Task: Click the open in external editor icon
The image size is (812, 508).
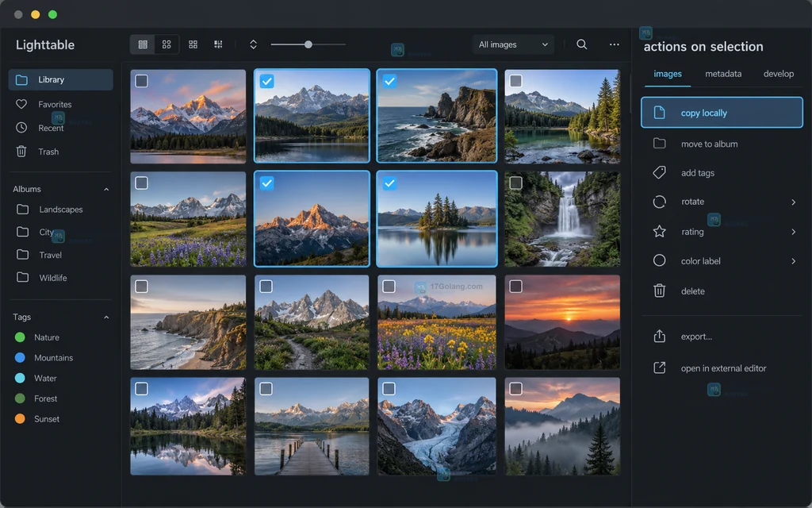Action: (659, 368)
